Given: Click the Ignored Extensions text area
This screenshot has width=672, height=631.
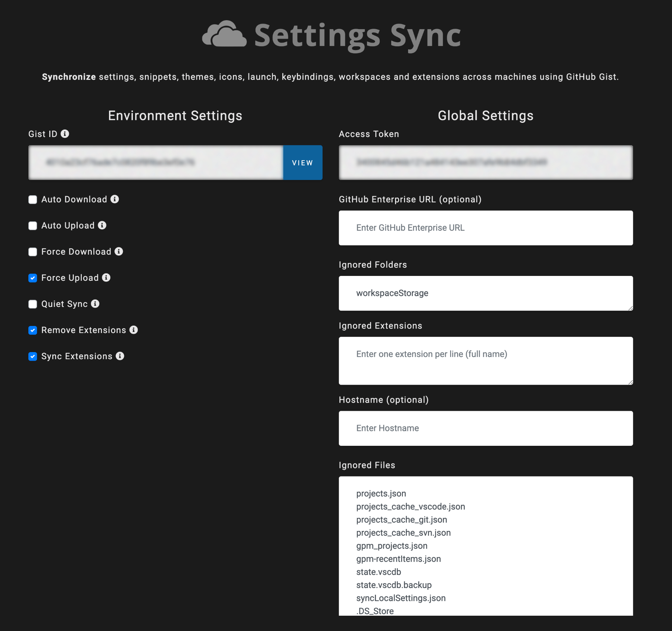Looking at the screenshot, I should pyautogui.click(x=485, y=360).
